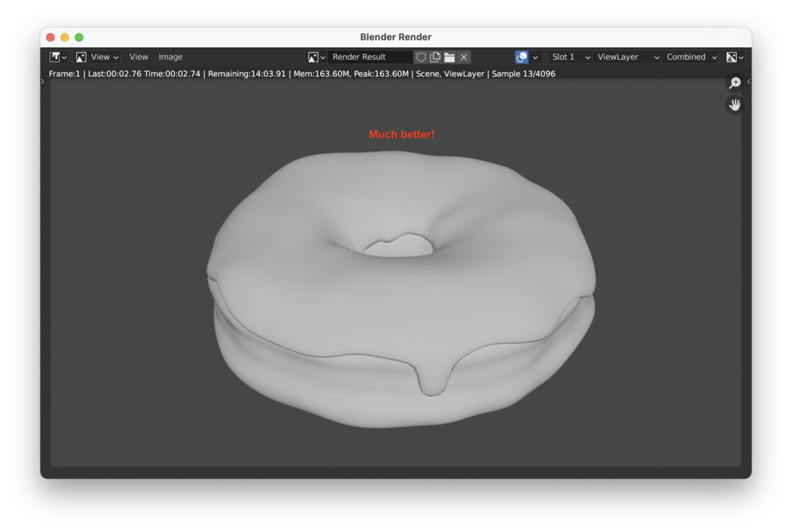Screen dimensions: 792x532
Task: Click the zoom magnifier gizmo
Action: [x=735, y=83]
